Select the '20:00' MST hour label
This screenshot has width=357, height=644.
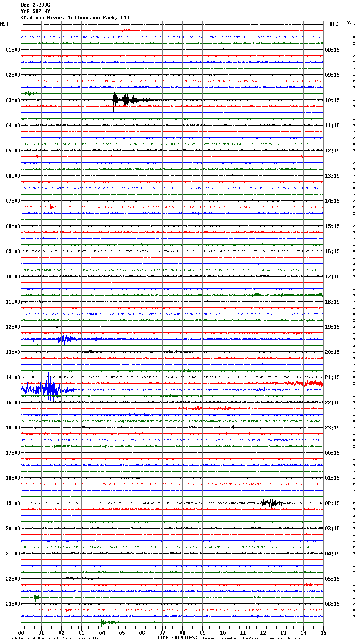click(x=13, y=529)
